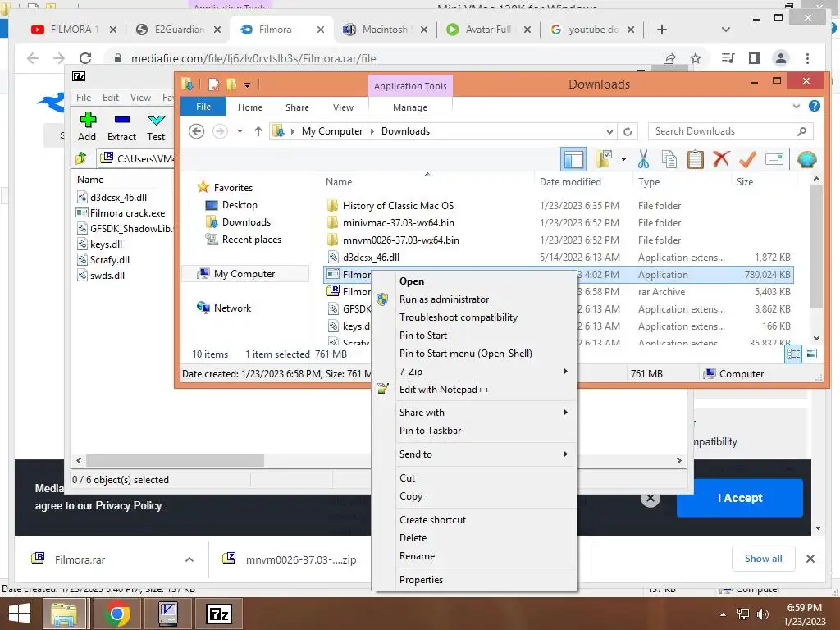Switch to large icons view in status bar

(x=811, y=354)
